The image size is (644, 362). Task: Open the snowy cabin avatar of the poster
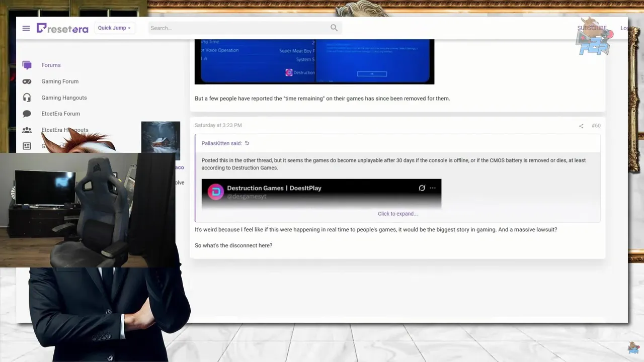click(160, 141)
